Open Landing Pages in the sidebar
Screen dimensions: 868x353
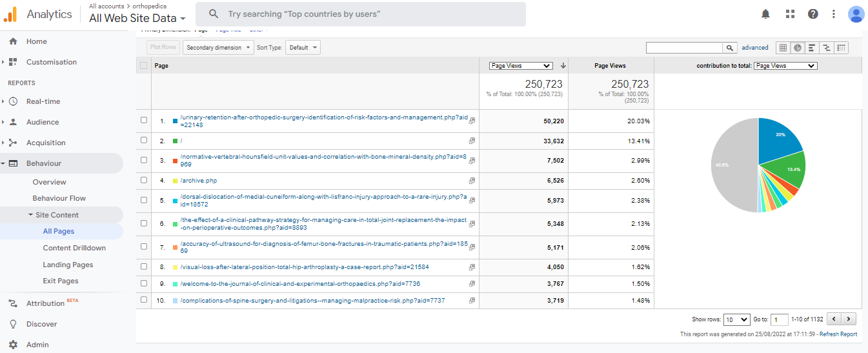68,265
